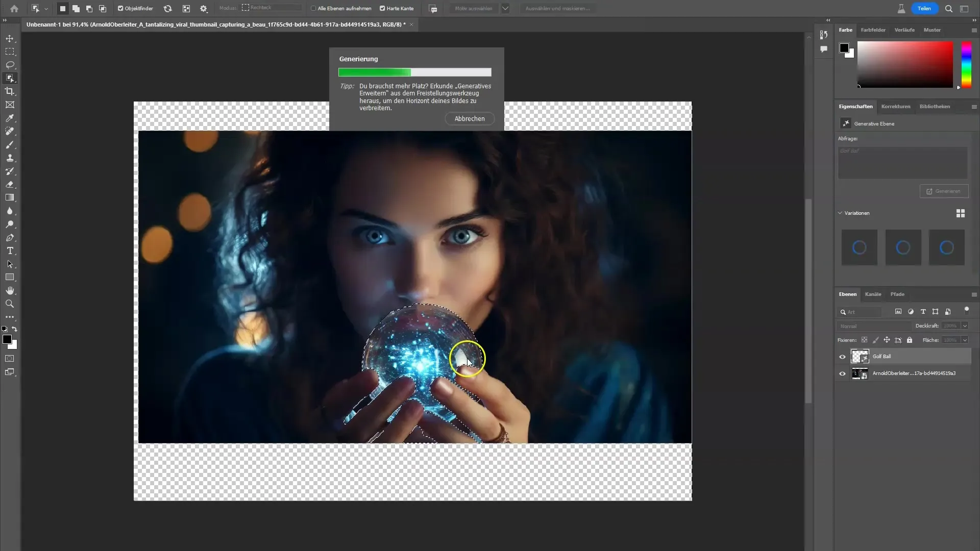Enable Alle Ebenen aufnehmen checkbox
Screen dimensions: 980x551
pos(313,9)
